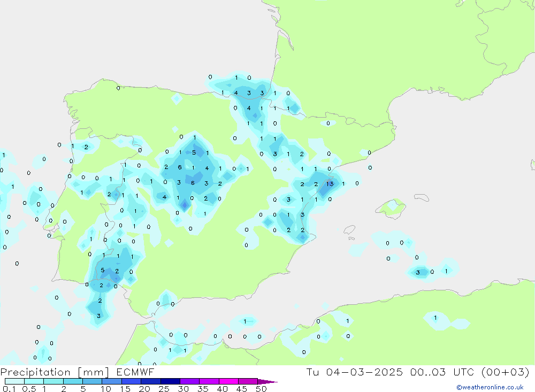Click the above-50 mm arrow tip swatch
This screenshot has width=535, height=392.
267,382
